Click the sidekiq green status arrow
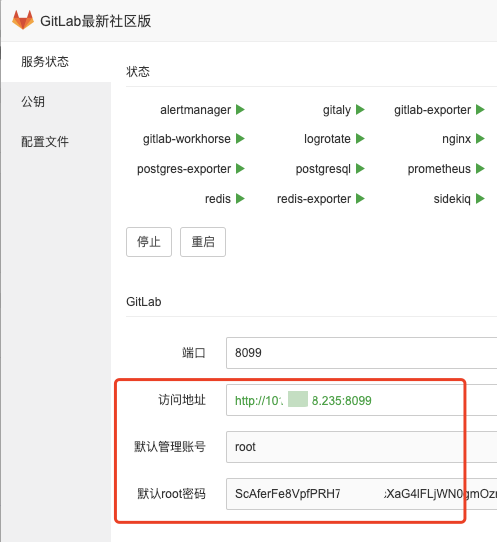Screen dimensions: 497x542 480,199
